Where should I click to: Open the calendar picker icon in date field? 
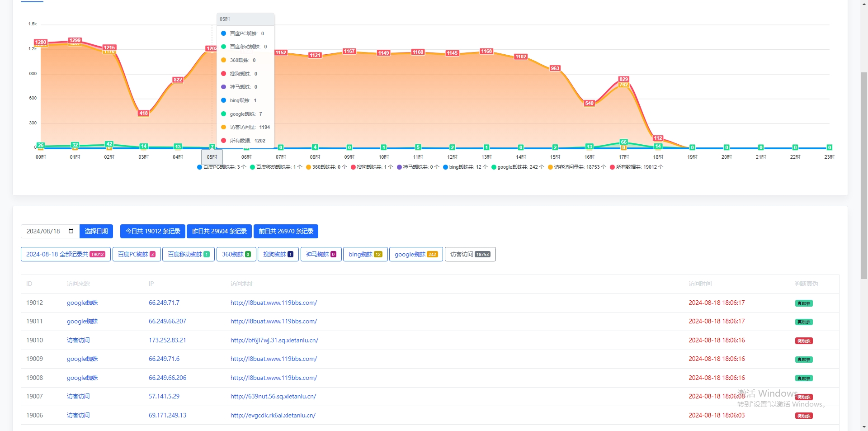pyautogui.click(x=71, y=231)
